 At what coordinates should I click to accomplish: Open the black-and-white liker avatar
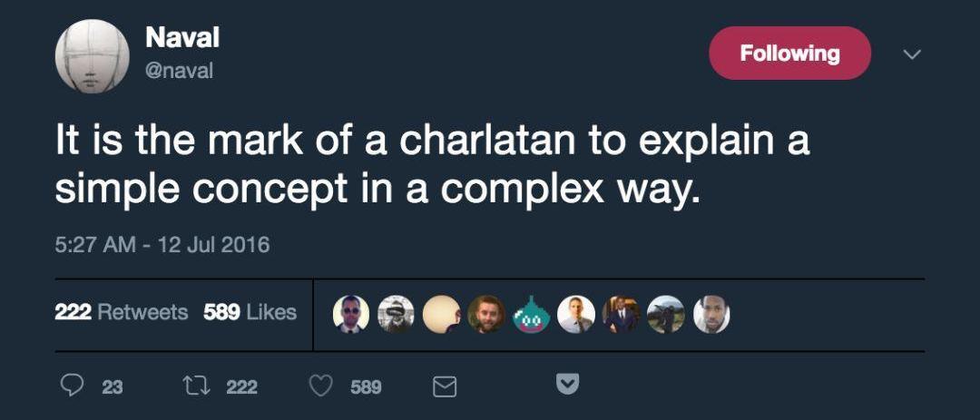click(396, 314)
